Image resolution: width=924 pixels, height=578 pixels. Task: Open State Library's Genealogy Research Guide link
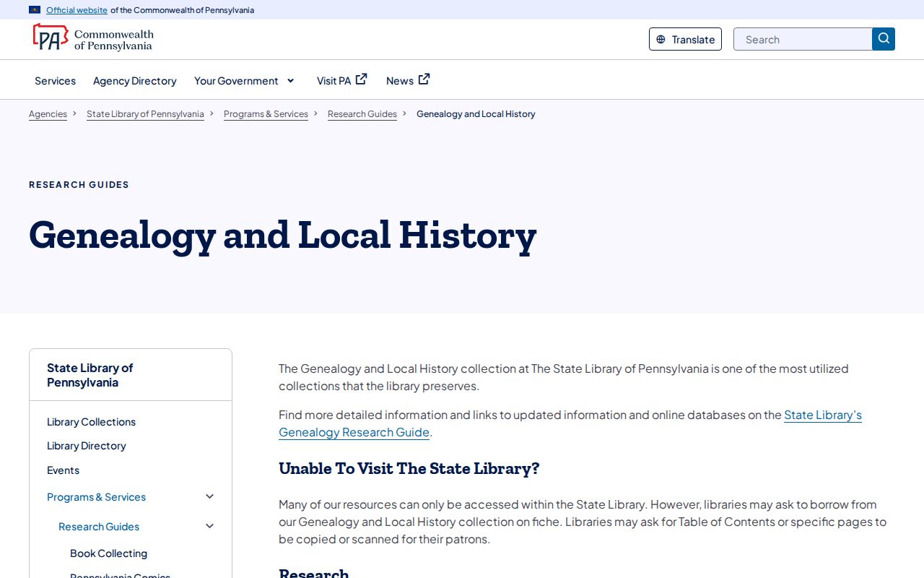click(x=570, y=423)
